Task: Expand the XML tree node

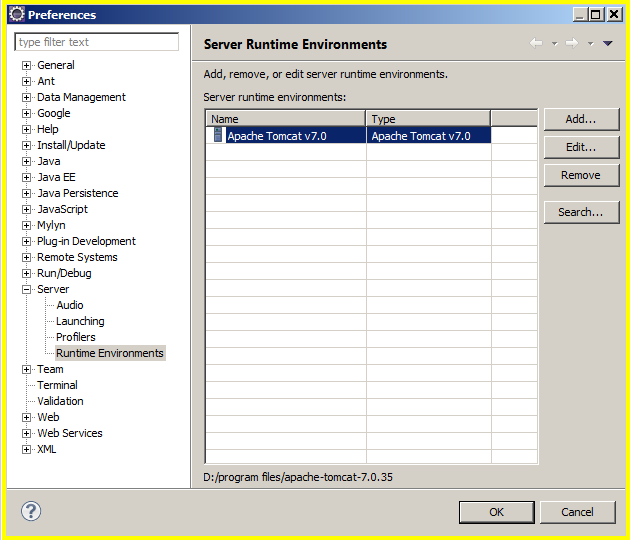Action: tap(26, 449)
